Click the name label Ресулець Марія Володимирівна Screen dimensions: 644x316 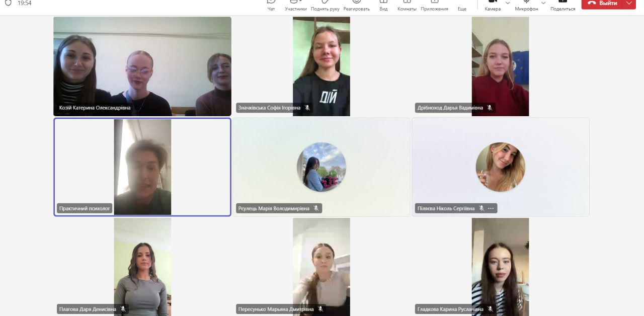[x=274, y=208]
